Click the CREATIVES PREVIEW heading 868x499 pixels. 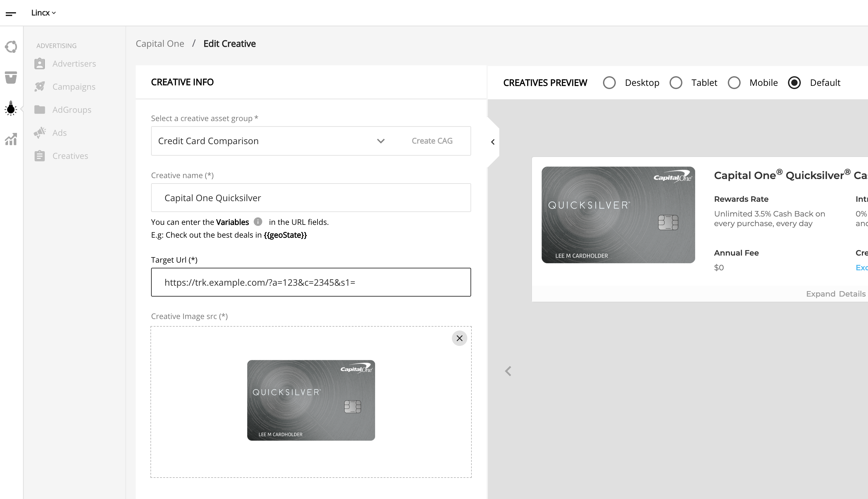tap(545, 83)
